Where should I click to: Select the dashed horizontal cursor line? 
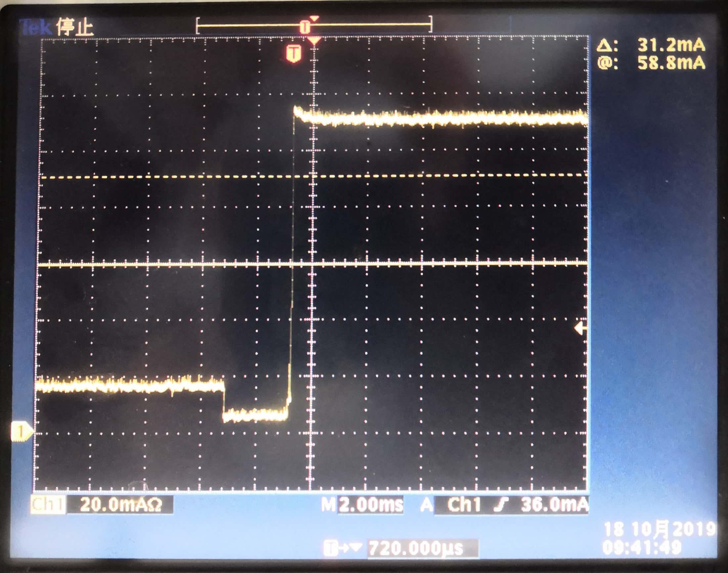coord(168,176)
